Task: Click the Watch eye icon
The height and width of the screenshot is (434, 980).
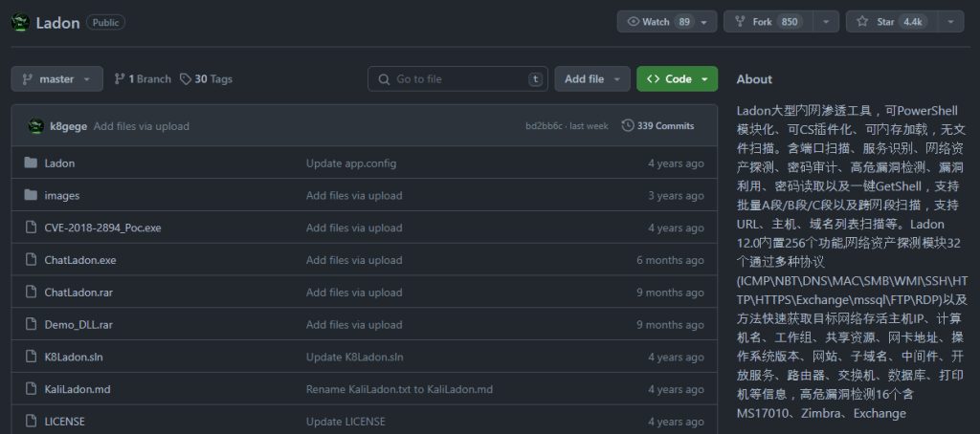Action: [x=634, y=22]
